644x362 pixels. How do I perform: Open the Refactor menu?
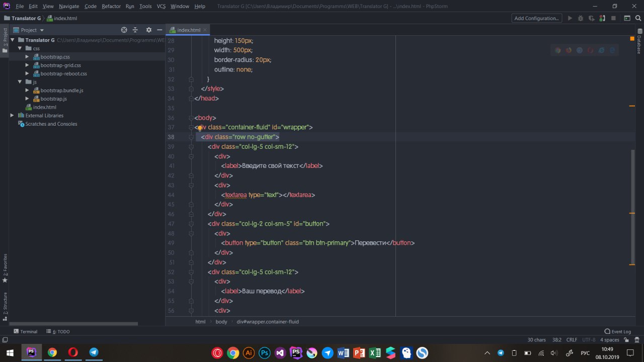[111, 7]
